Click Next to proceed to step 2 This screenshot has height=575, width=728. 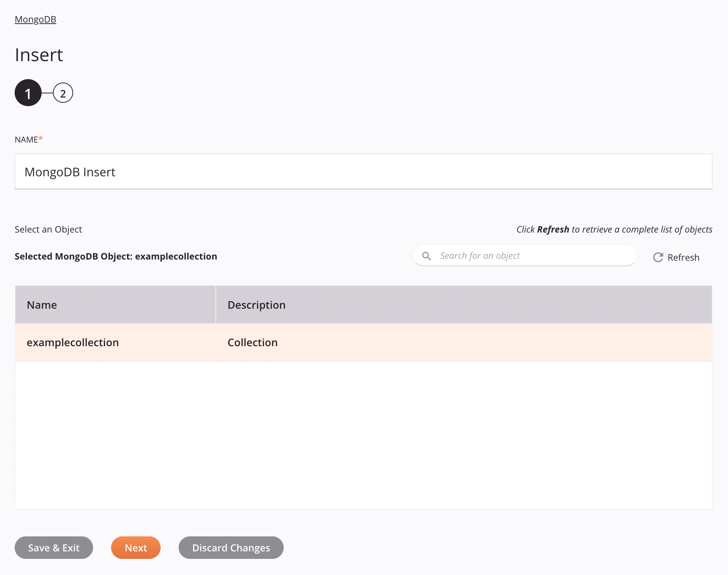tap(136, 548)
